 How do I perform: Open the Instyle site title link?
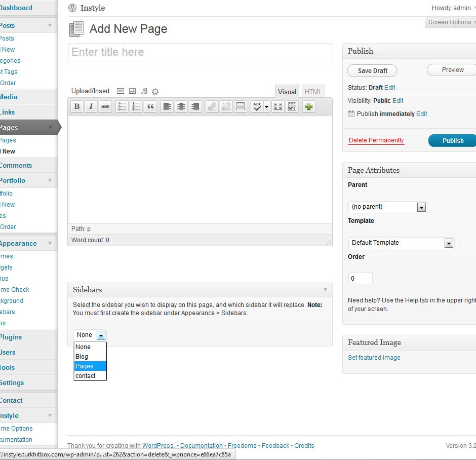pos(93,8)
